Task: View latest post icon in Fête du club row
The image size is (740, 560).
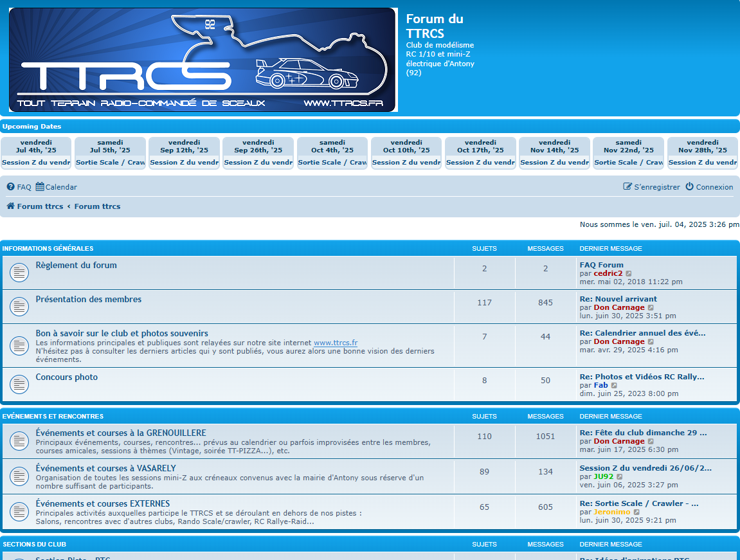Action: tap(651, 442)
